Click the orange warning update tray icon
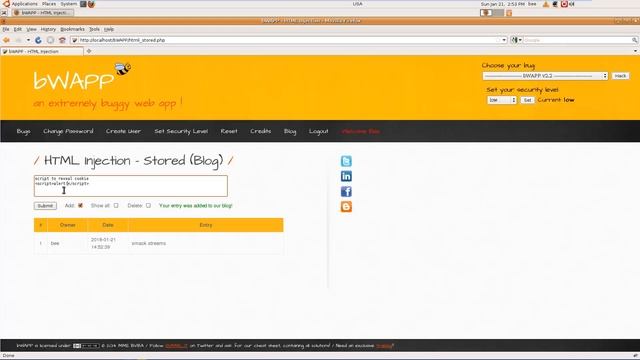Viewport: 640px width, 360px height. coord(546,4)
